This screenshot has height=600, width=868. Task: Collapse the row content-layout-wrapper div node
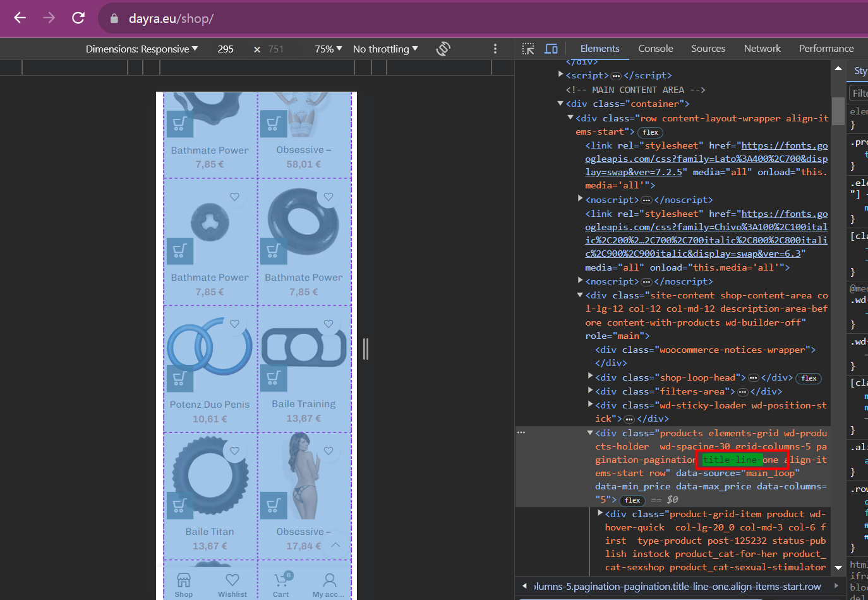click(x=570, y=118)
